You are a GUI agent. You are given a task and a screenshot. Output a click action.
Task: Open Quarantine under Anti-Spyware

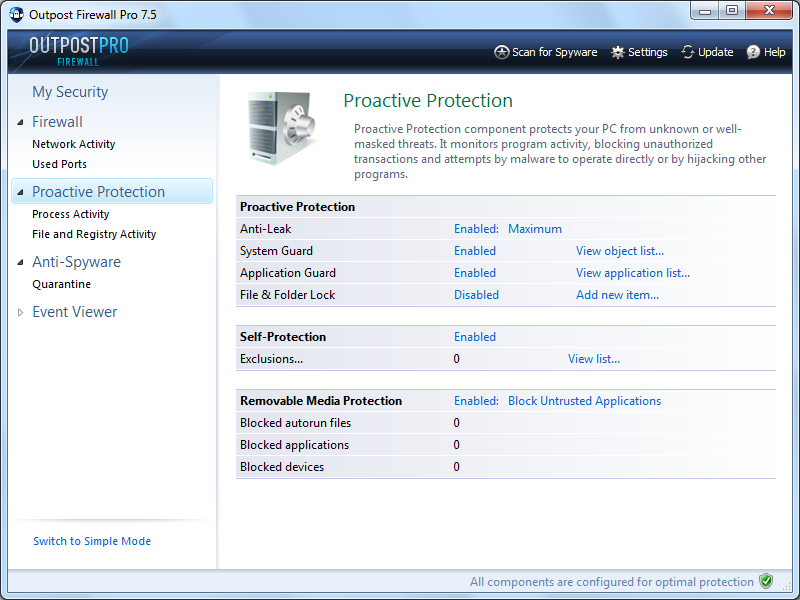[x=61, y=284]
